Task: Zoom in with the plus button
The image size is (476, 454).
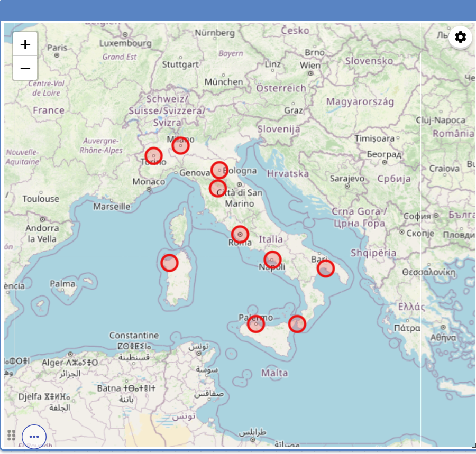Action: (25, 44)
